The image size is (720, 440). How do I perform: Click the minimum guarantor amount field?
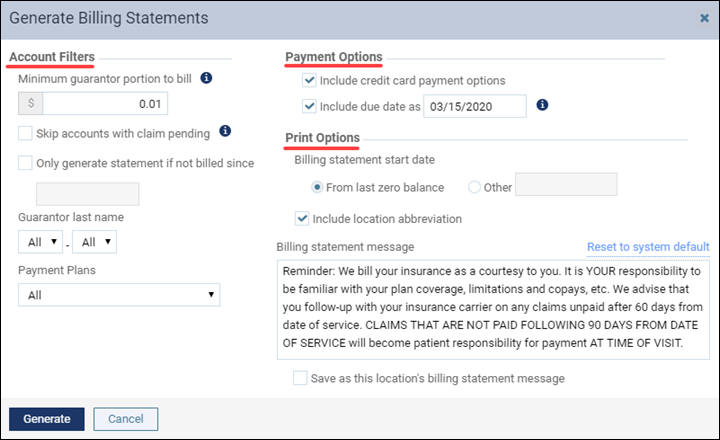point(105,104)
